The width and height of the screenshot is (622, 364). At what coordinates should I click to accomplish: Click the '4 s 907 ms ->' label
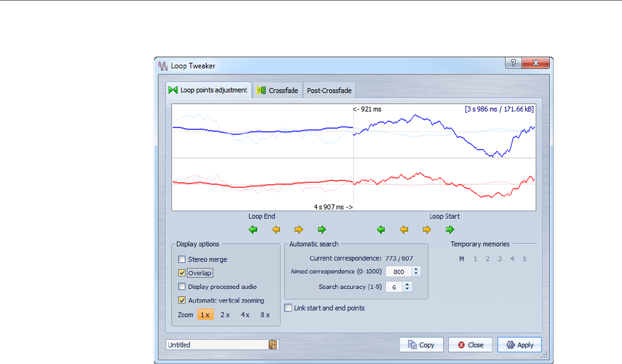tap(334, 207)
